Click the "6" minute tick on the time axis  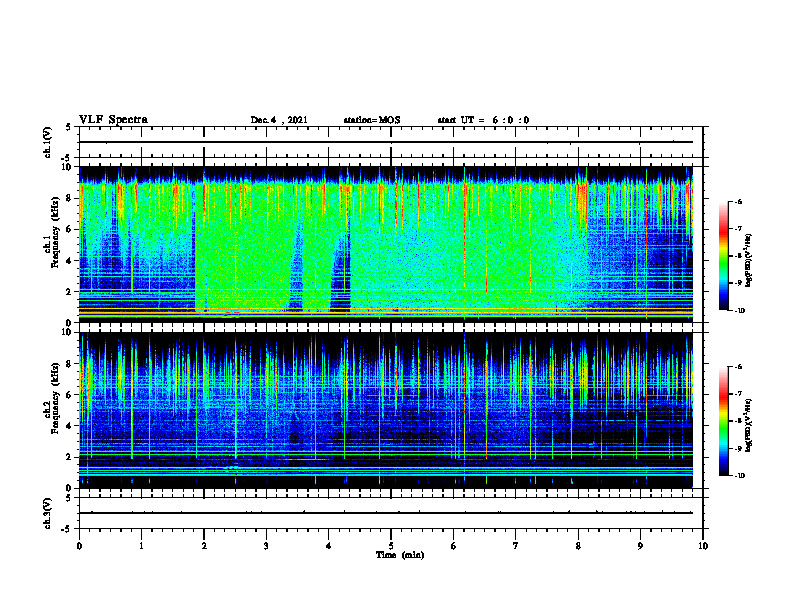454,546
